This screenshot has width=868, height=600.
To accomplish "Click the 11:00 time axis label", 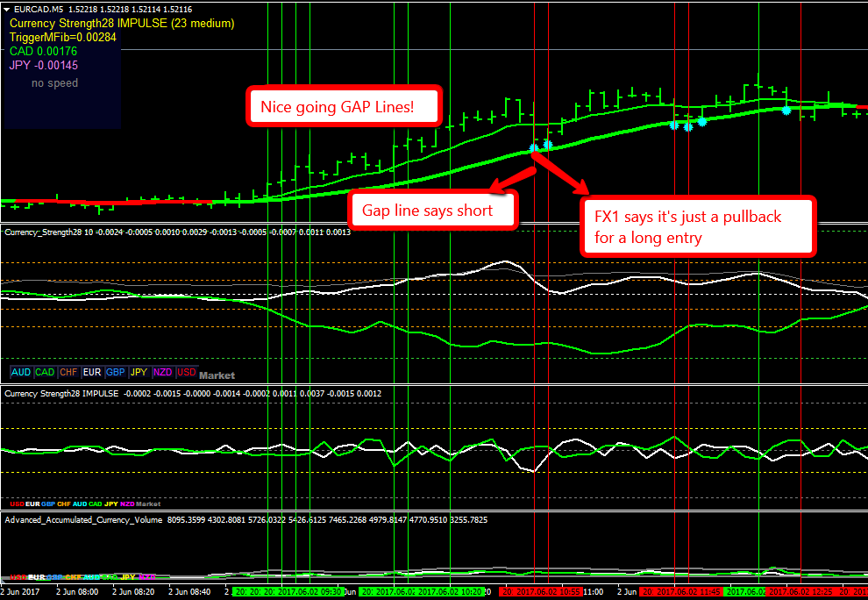I will [593, 592].
